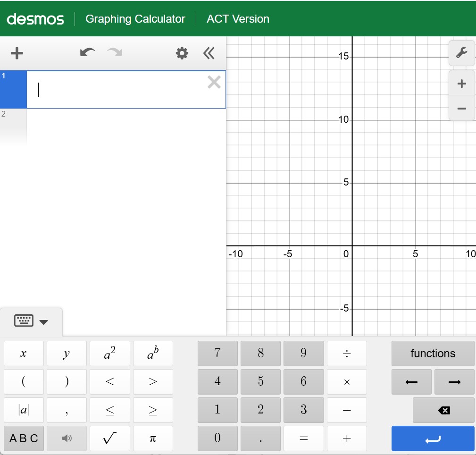
Task: Open Graph Settings wrench menu
Action: tap(461, 53)
